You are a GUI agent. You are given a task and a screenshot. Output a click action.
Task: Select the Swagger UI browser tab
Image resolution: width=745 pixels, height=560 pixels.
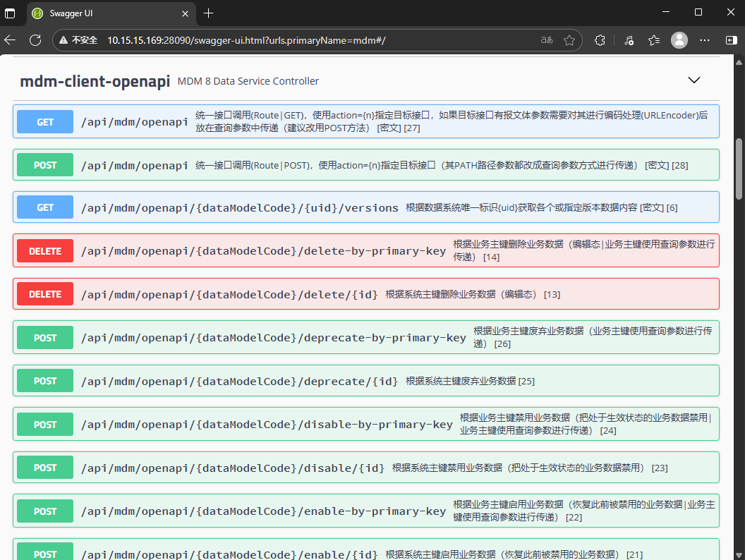coord(106,13)
